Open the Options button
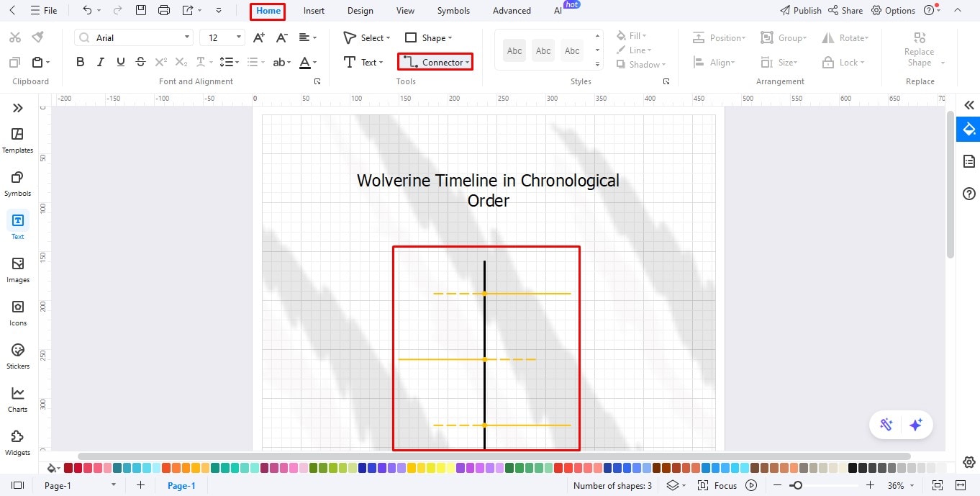The width and height of the screenshot is (980, 496). [x=893, y=10]
